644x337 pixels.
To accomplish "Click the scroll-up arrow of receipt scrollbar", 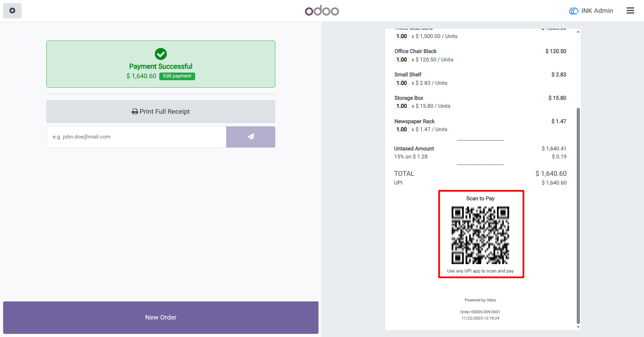I will 578,31.
